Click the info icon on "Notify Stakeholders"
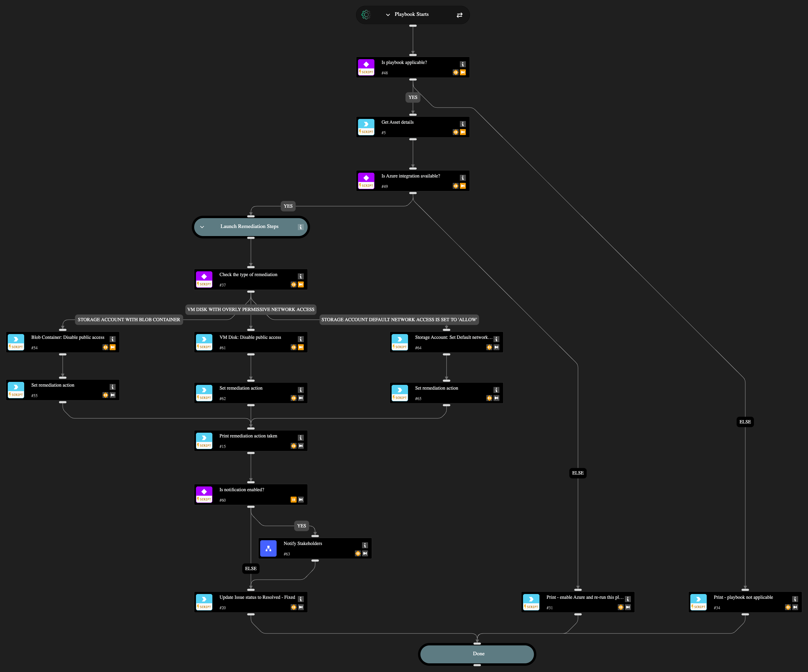Image resolution: width=808 pixels, height=672 pixels. pyautogui.click(x=365, y=545)
